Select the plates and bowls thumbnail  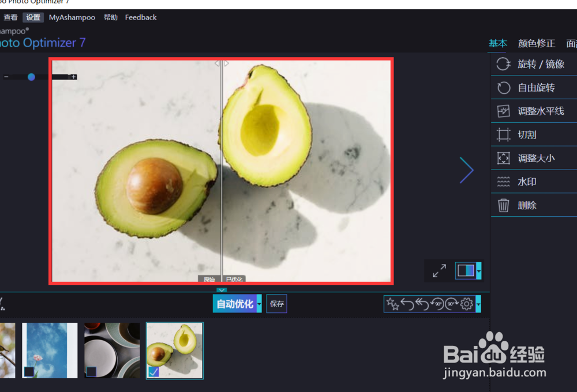click(x=112, y=350)
